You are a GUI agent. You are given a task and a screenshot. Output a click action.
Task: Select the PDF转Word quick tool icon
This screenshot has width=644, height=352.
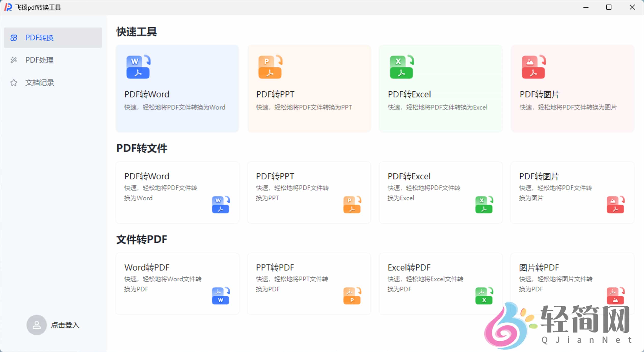coord(138,67)
